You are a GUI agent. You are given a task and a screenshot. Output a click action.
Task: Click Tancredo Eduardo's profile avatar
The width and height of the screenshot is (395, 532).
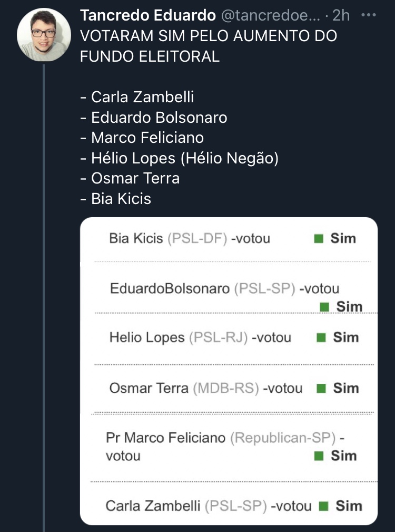44,35
